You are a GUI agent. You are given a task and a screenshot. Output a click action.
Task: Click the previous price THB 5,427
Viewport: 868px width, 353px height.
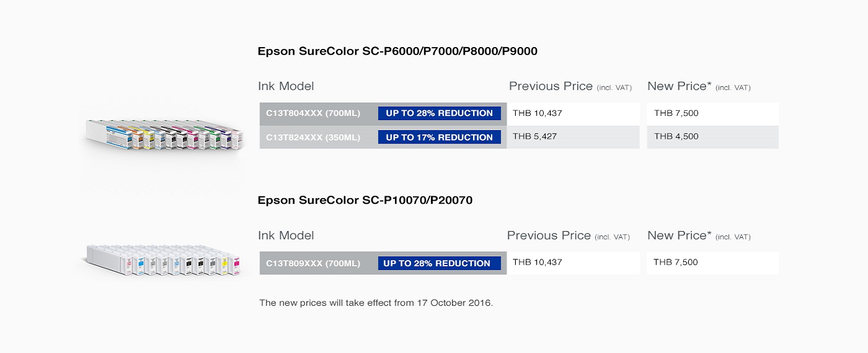pyautogui.click(x=534, y=136)
